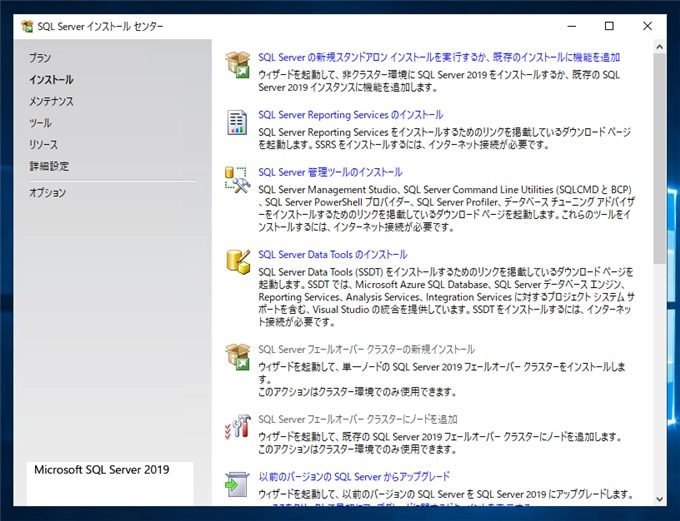Click description mentioning Microsoft Azure SQL Database

[x=446, y=297]
